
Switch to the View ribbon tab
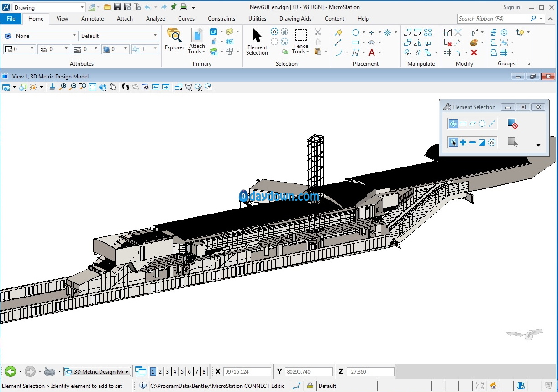[62, 19]
